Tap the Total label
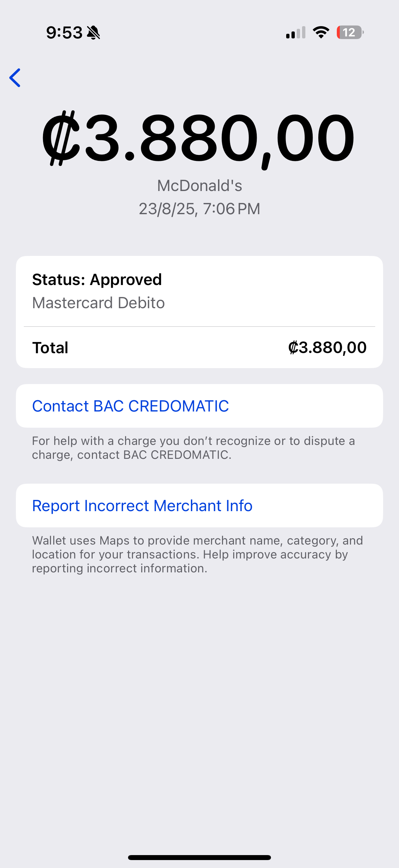Image resolution: width=399 pixels, height=868 pixels. click(50, 348)
